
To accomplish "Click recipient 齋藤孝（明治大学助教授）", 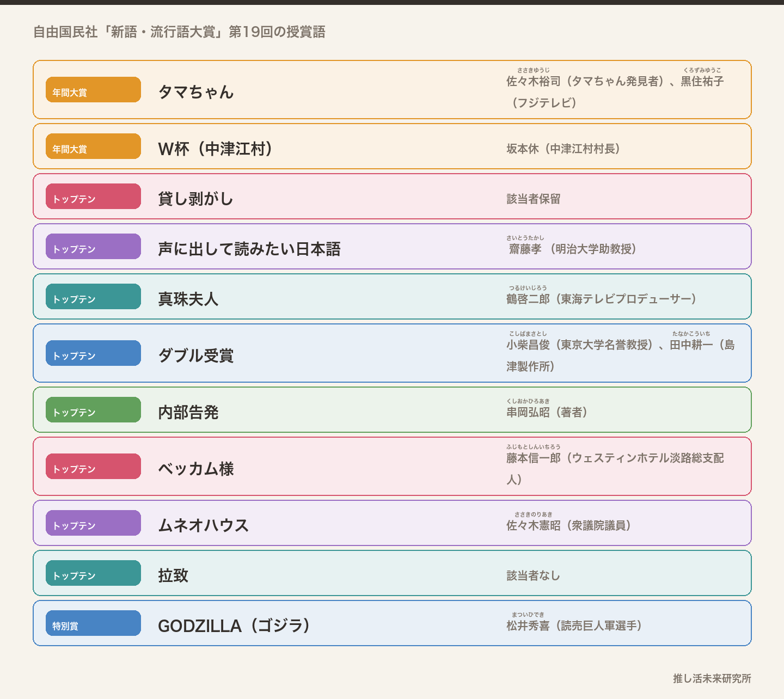I will pos(573,249).
